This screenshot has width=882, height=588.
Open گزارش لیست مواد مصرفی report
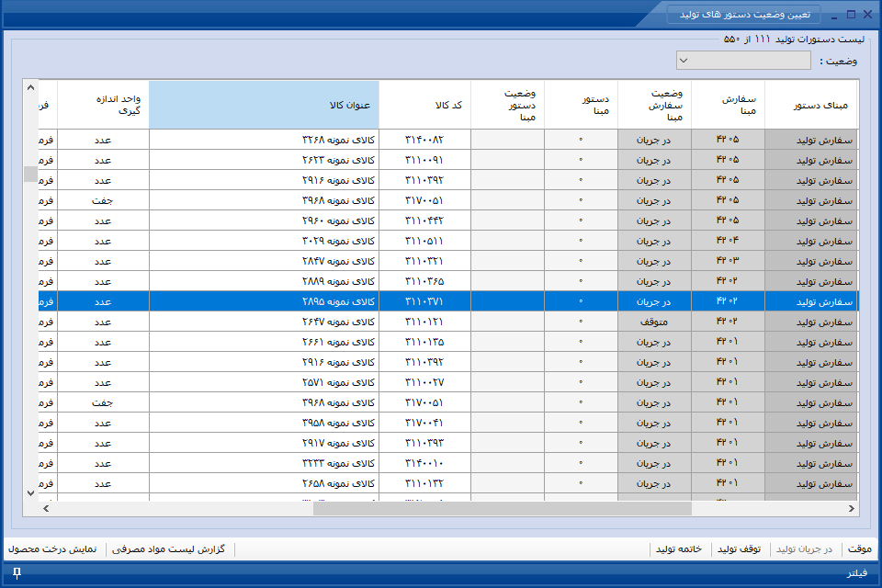pos(168,548)
